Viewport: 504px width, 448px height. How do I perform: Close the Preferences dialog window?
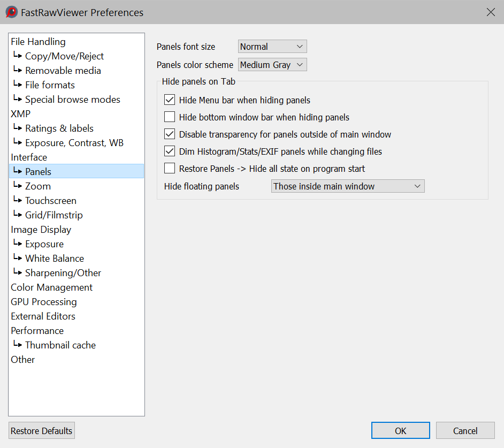[x=490, y=12]
